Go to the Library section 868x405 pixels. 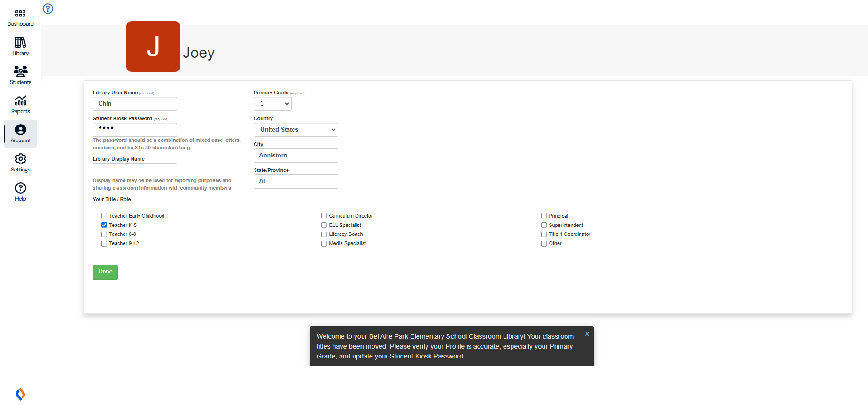click(x=20, y=47)
